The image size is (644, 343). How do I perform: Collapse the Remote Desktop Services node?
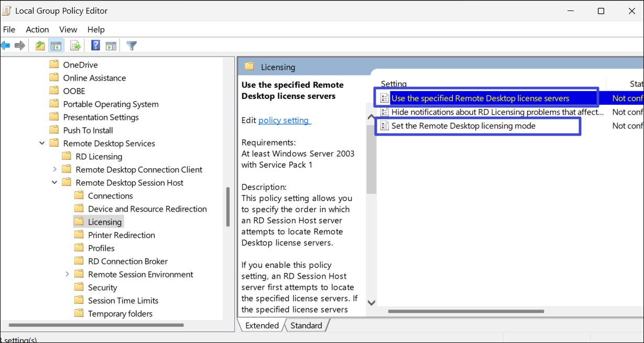[42, 143]
